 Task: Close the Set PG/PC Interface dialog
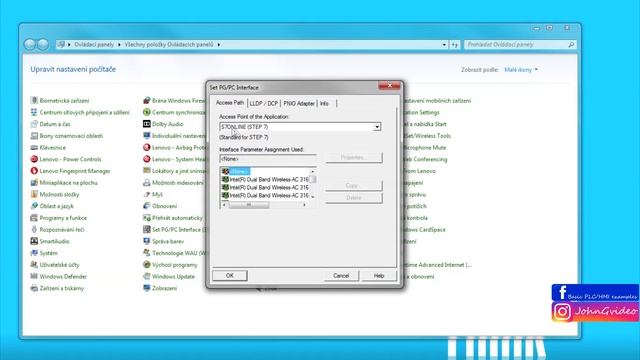(389, 86)
